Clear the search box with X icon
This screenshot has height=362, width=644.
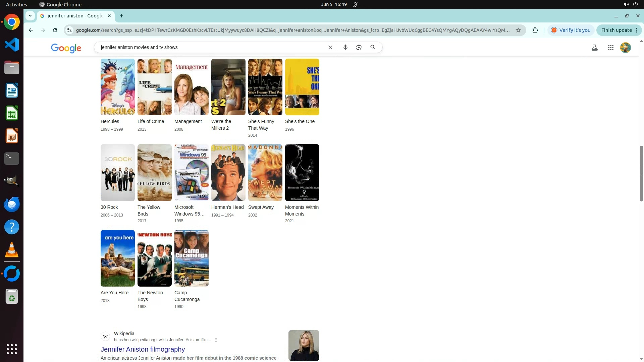pyautogui.click(x=330, y=47)
